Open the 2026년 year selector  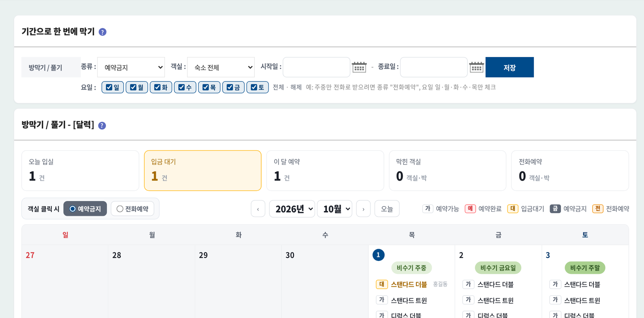pyautogui.click(x=292, y=209)
